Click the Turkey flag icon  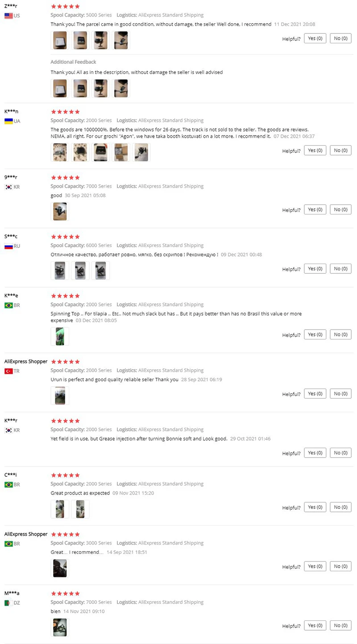coord(8,371)
